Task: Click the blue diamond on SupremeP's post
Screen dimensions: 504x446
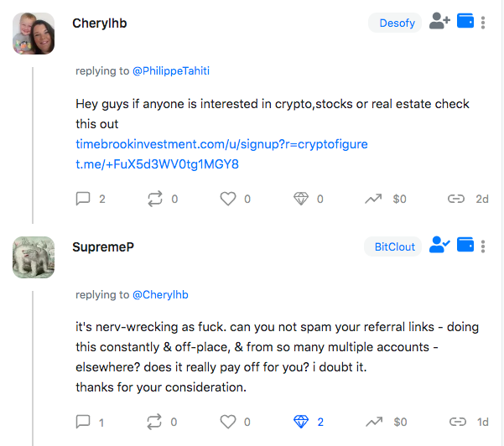Action: (301, 422)
